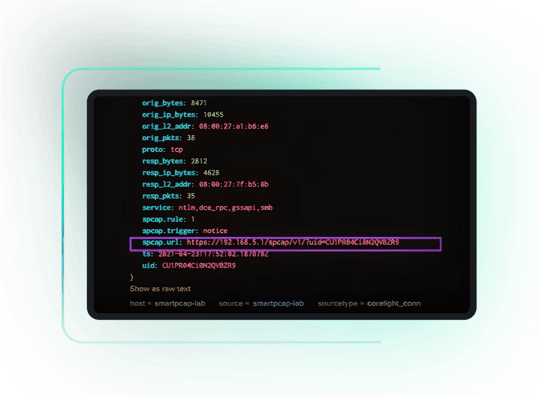
Task: Click the uid value CU1PR04Ci0N2QVBZR9
Action: [199, 266]
